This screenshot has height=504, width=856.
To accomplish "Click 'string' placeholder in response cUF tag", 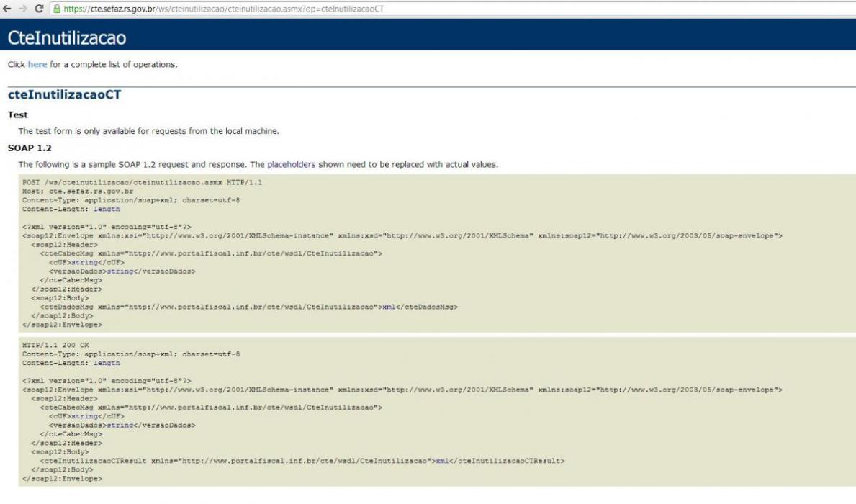I will 85,417.
